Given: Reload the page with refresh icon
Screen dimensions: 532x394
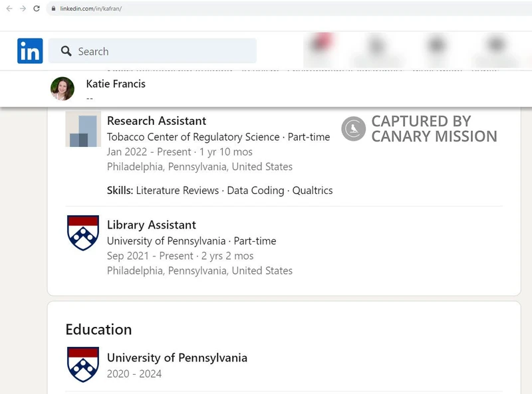Looking at the screenshot, I should pyautogui.click(x=37, y=9).
